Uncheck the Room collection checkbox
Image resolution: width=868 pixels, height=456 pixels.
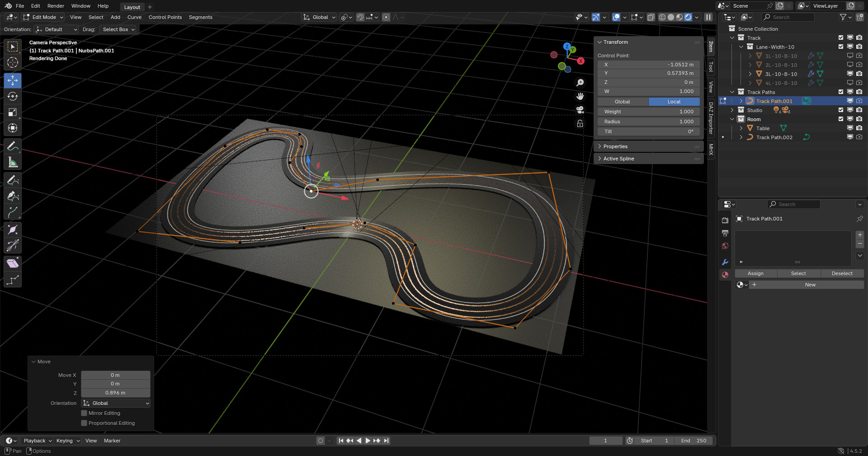click(840, 119)
